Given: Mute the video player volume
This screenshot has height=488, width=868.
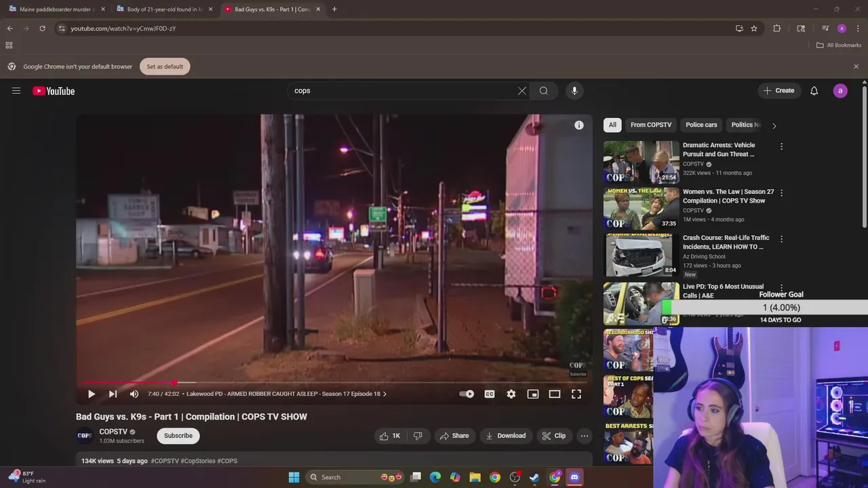Looking at the screenshot, I should [x=134, y=394].
